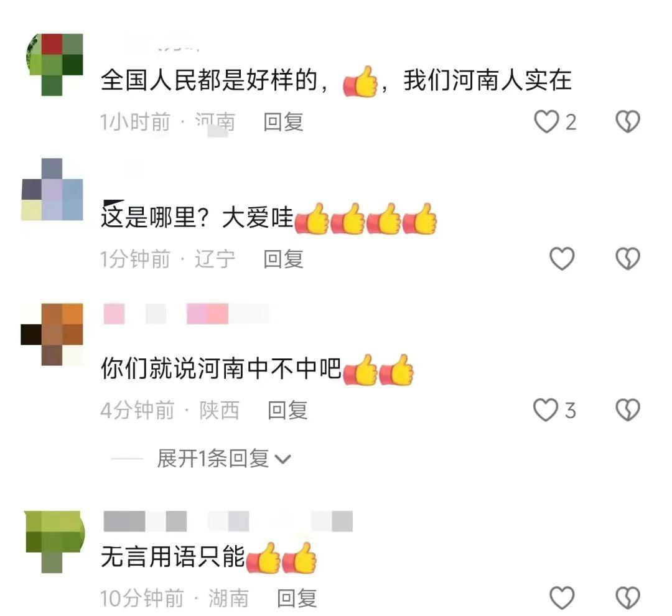Screen dimensions: 672x616
Task: Open the green avatar of 湖南 commenter
Action: point(54,541)
